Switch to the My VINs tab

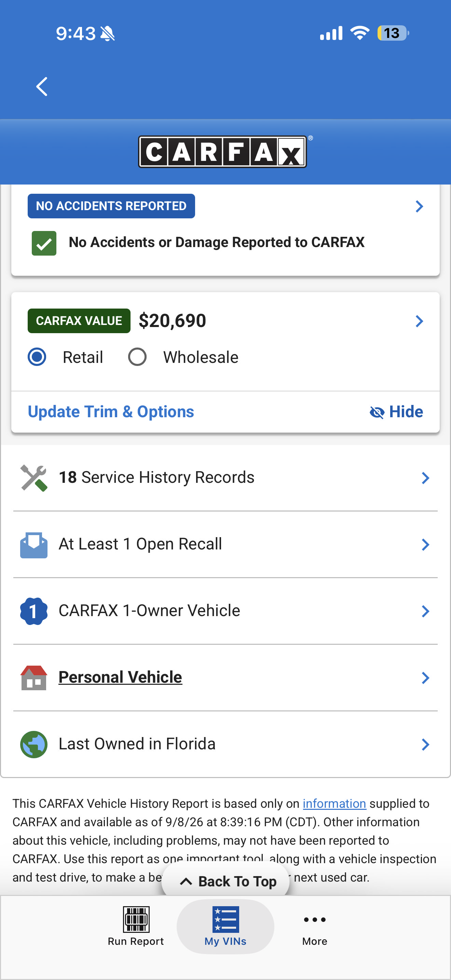click(225, 926)
